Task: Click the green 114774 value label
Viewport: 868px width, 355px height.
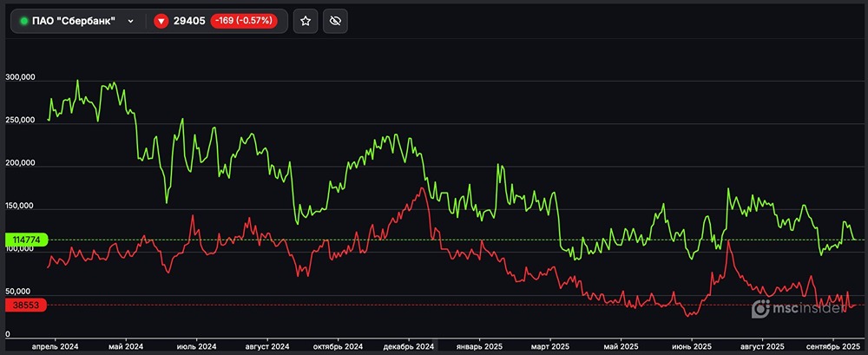Action: coord(26,240)
